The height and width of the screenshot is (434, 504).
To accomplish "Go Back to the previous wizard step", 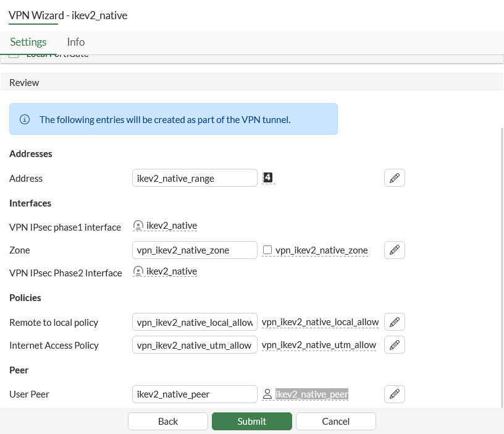I will [168, 422].
